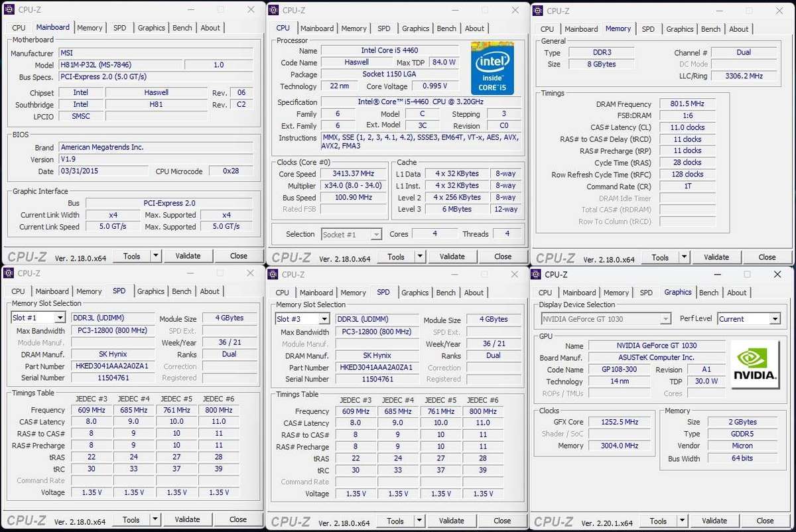Click 'PC3-12800 (800 MHz)' in Slot #1 window
This screenshot has height=532, width=796.
click(113, 331)
